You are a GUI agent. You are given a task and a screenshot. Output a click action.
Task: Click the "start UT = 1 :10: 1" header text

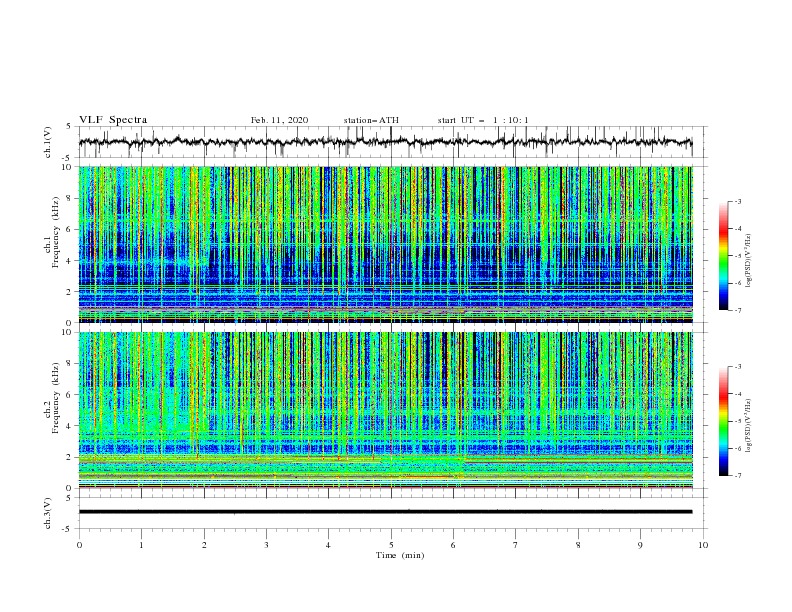coord(483,120)
